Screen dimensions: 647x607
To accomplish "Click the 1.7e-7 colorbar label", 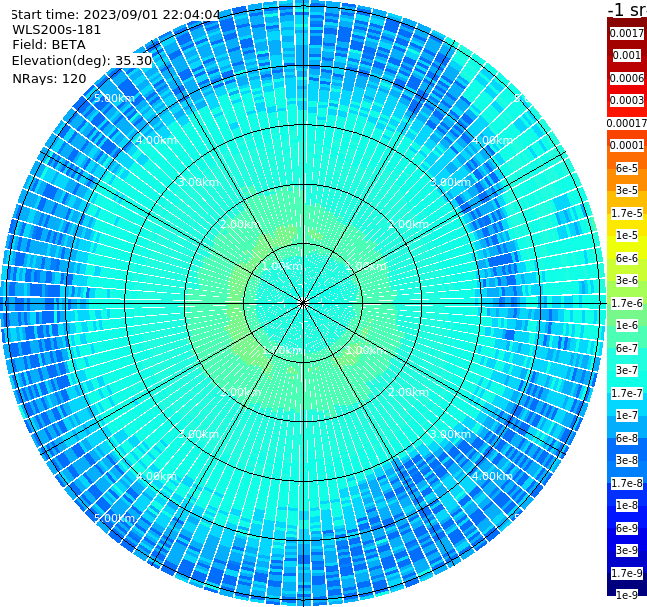I will pyautogui.click(x=627, y=393).
